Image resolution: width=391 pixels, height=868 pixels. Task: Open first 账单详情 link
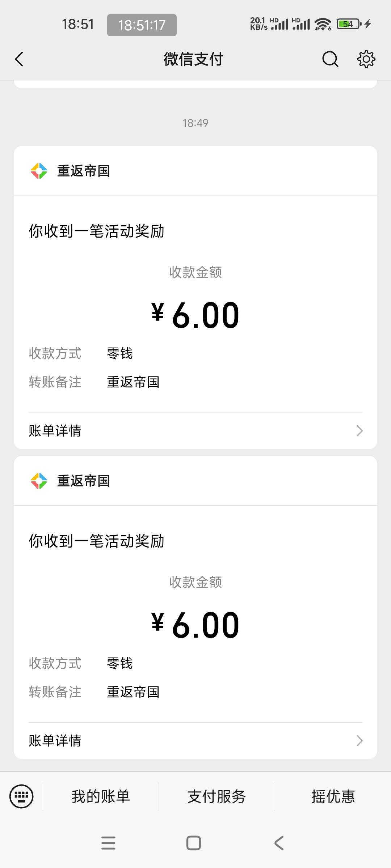coord(55,431)
